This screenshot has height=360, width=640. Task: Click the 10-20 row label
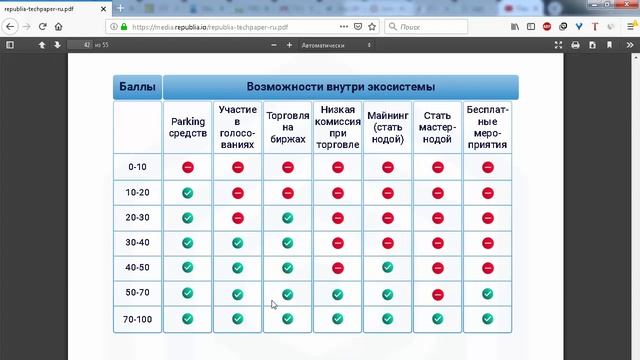[138, 193]
